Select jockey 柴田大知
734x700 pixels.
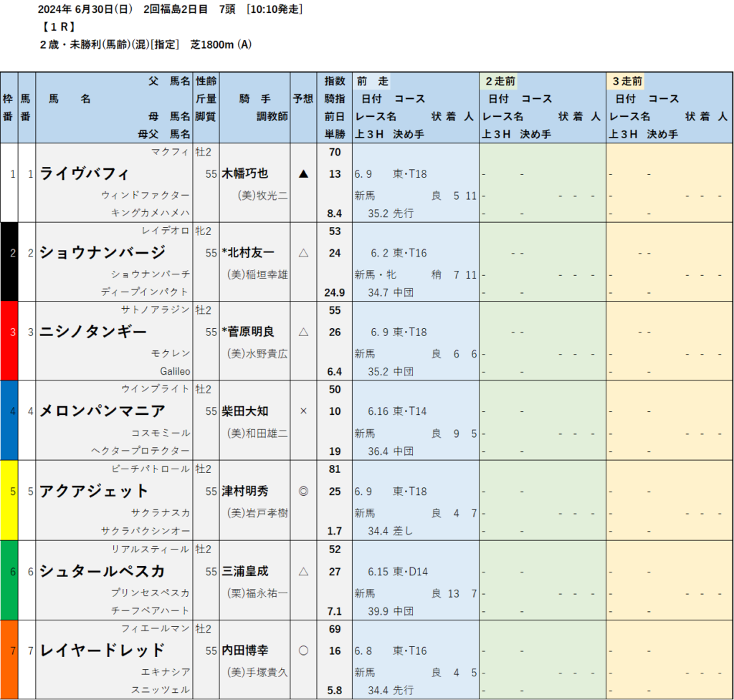pos(245,411)
